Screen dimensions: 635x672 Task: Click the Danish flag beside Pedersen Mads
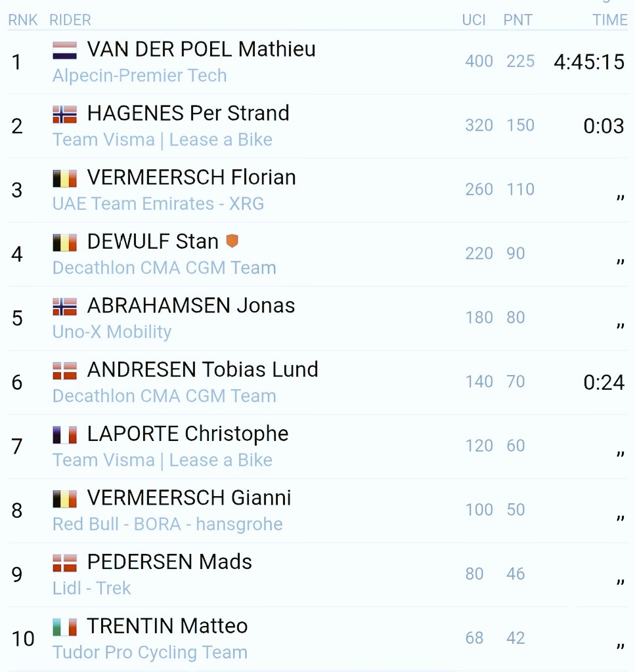coord(65,562)
